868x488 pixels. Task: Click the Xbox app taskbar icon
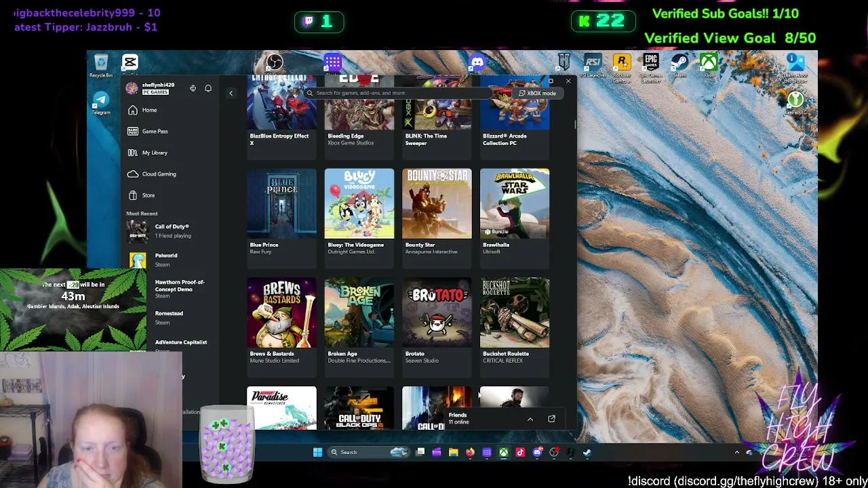tap(503, 452)
